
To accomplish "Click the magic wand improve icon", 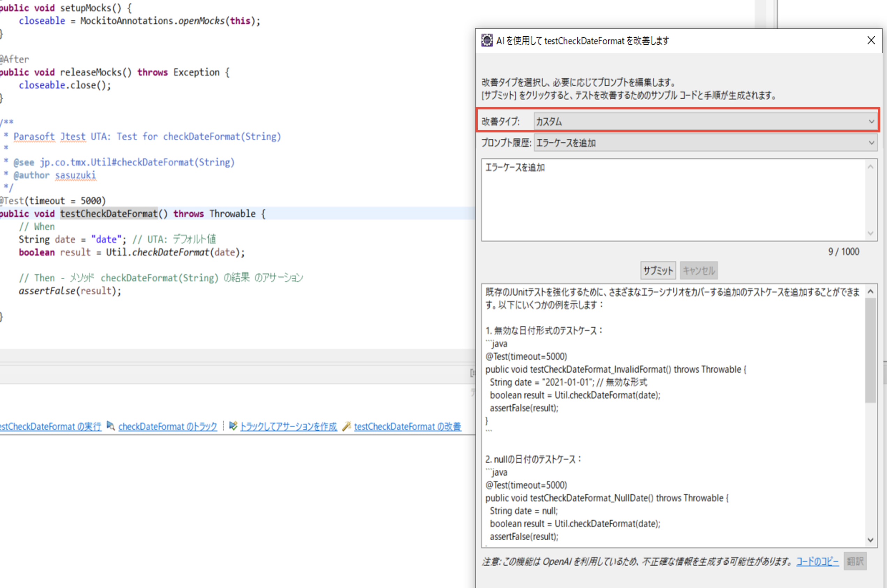I will click(x=347, y=426).
